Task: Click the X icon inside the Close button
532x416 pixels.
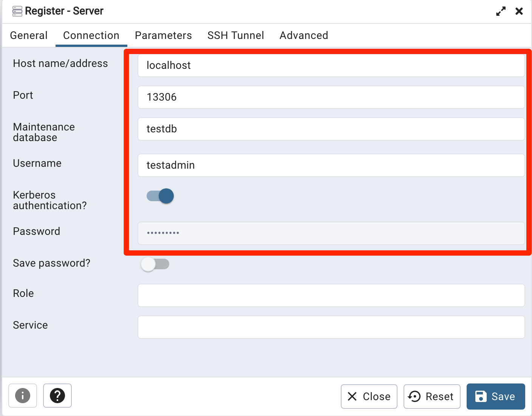Action: pyautogui.click(x=352, y=396)
